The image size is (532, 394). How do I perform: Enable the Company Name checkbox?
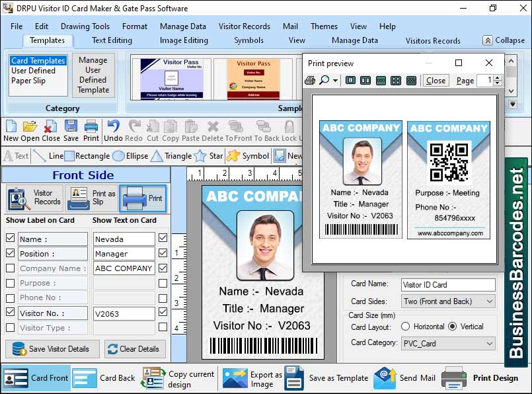pyautogui.click(x=9, y=268)
